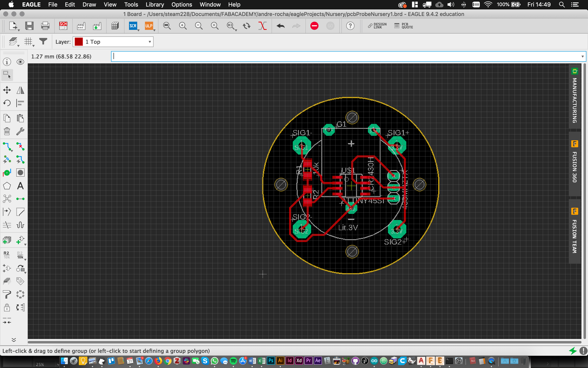Open the Fusion Team side panel
This screenshot has width=588, height=368.
(575, 231)
